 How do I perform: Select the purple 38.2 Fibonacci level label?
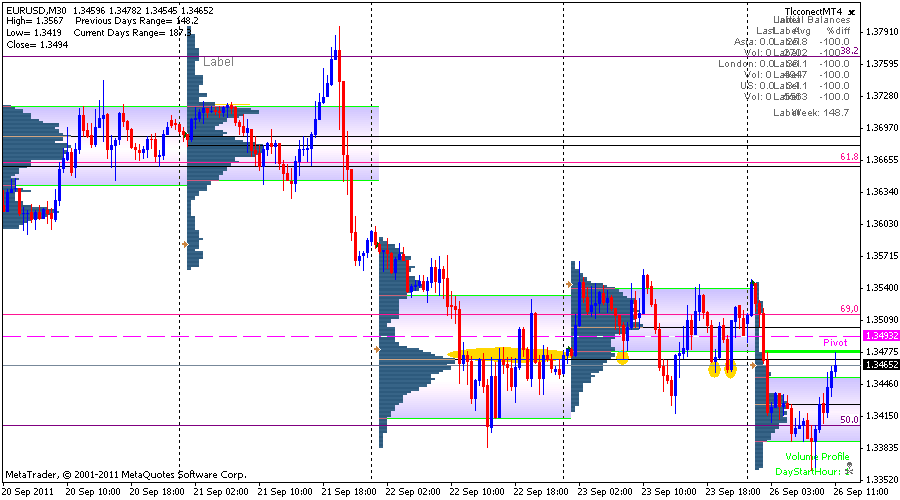click(849, 50)
